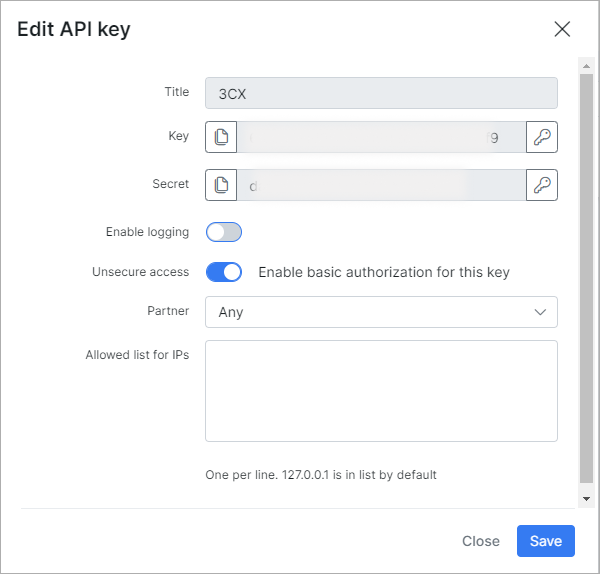600x574 pixels.
Task: Click inside the Secret text field
Action: coord(380,185)
